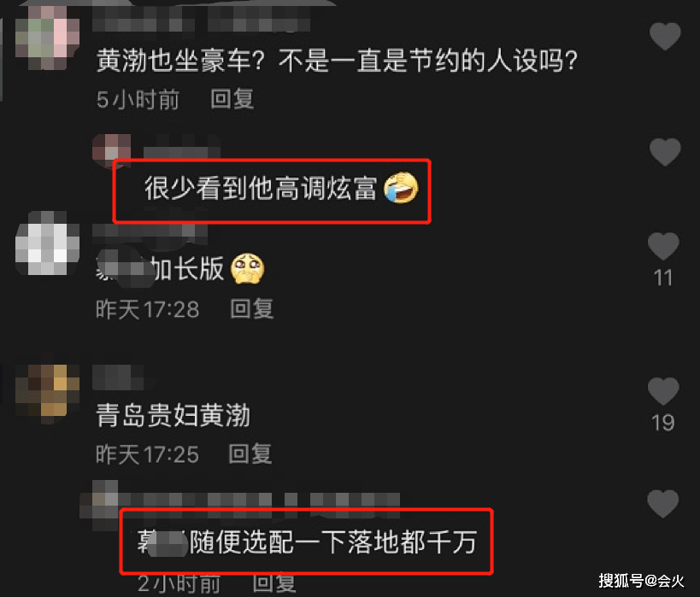This screenshot has width=700, height=597.
Task: Like the reply 随便选配一下落地都千万
Action: 663,503
